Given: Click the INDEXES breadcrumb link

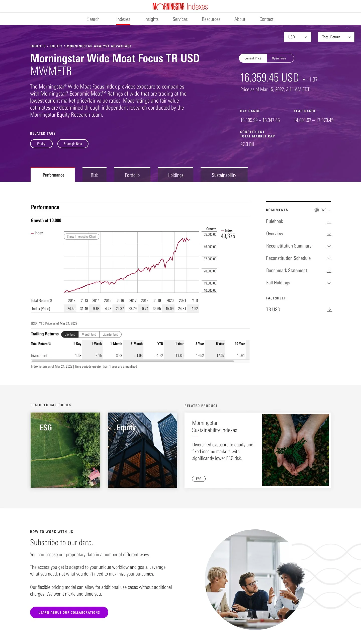Looking at the screenshot, I should (x=38, y=46).
